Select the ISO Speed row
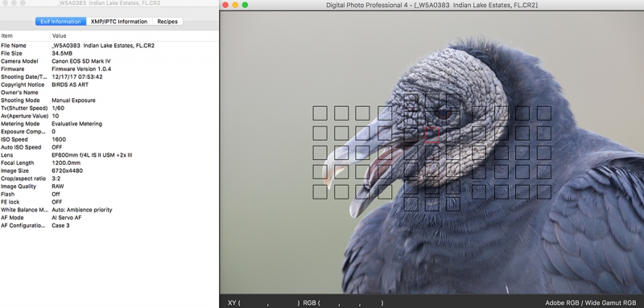Image resolution: width=644 pixels, height=308 pixels. click(109, 139)
